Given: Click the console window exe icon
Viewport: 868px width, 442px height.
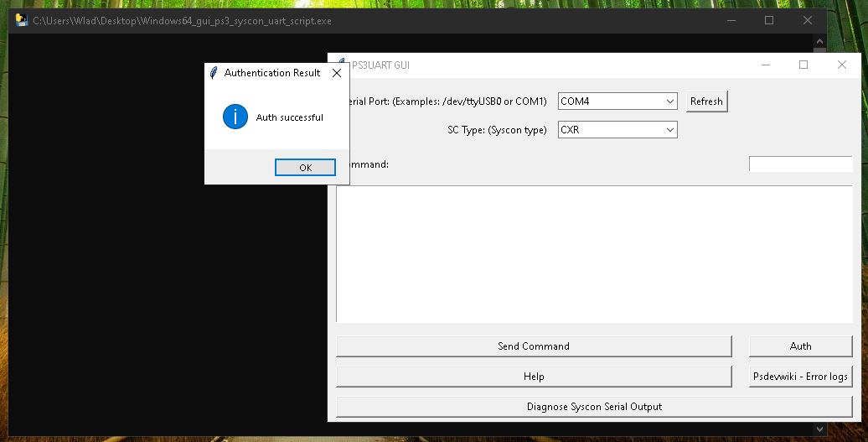Looking at the screenshot, I should (22, 20).
